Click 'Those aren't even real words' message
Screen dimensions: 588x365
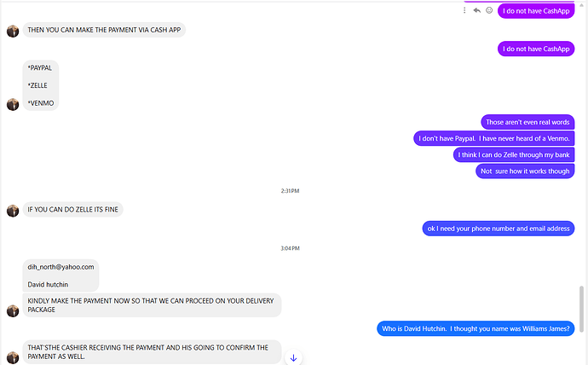[527, 122]
